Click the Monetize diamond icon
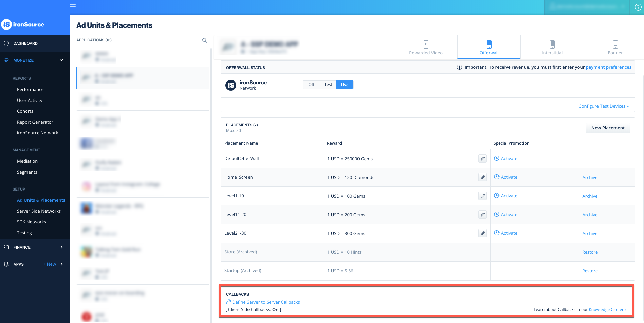 tap(6, 60)
